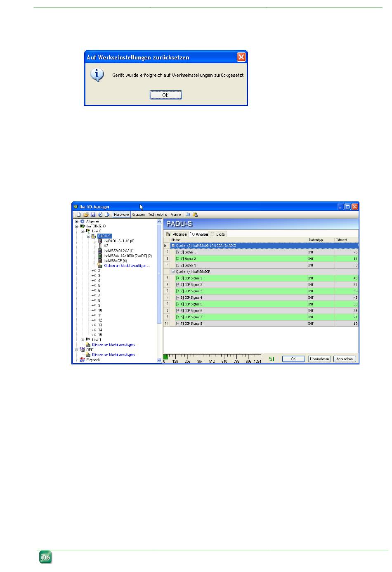Switch to the Digital tab
This screenshot has width=392, height=572.
tap(218, 234)
